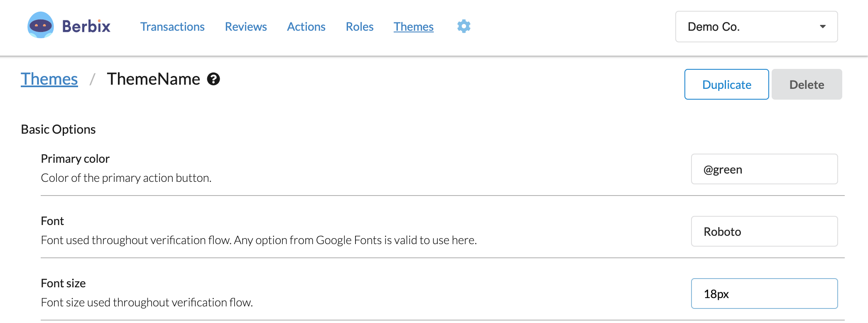Click the Berbix wordmark text

click(86, 27)
